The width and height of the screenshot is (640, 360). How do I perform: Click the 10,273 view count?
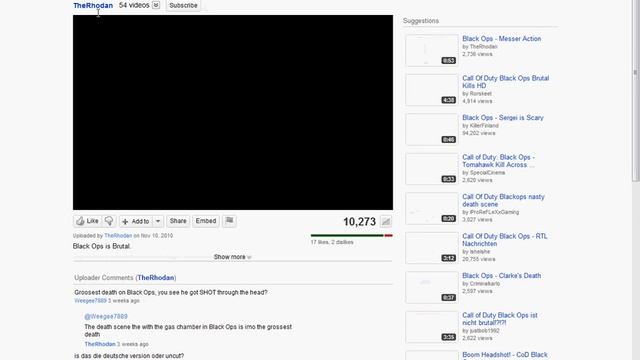point(359,222)
